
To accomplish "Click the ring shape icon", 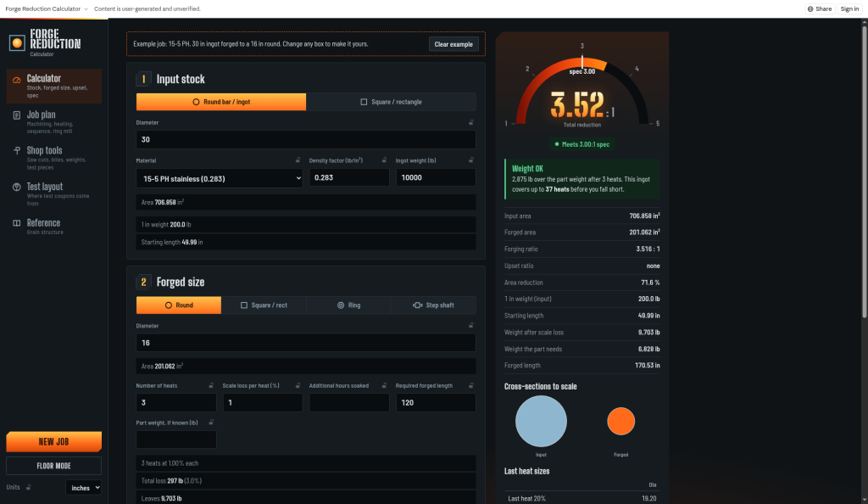I will coord(341,305).
